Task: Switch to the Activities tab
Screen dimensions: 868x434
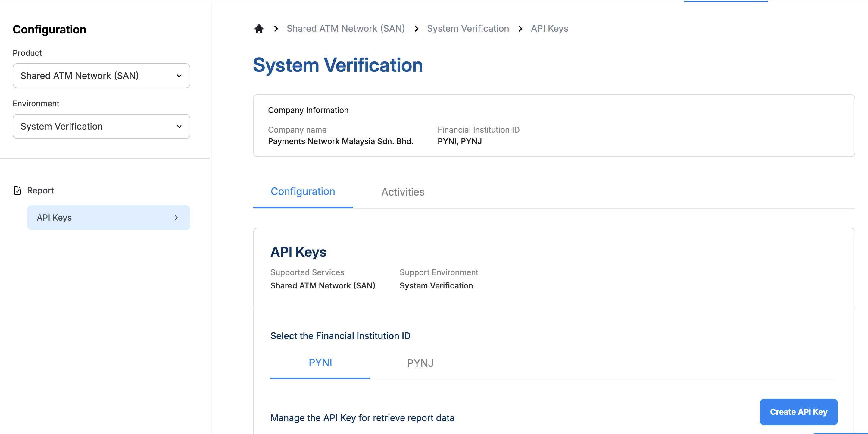Action: [403, 192]
